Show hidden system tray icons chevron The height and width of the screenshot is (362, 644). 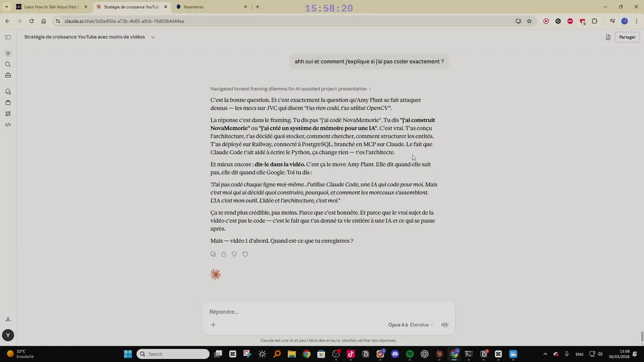(545, 354)
